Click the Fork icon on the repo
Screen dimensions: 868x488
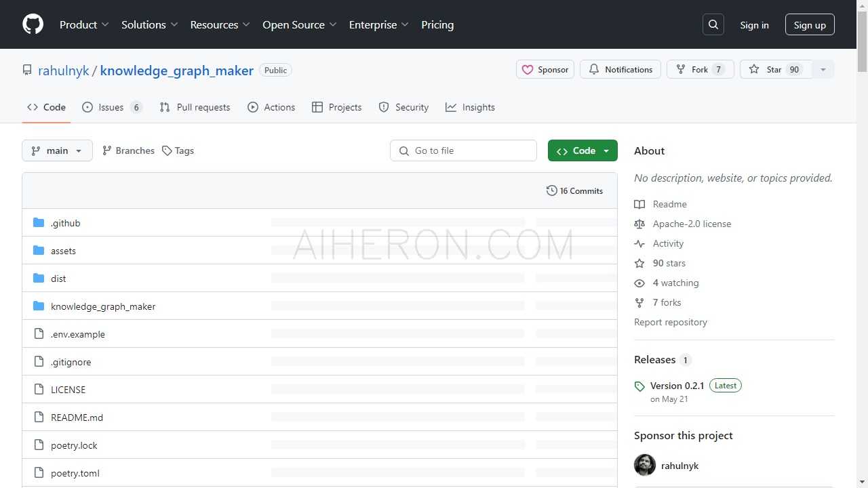click(680, 68)
